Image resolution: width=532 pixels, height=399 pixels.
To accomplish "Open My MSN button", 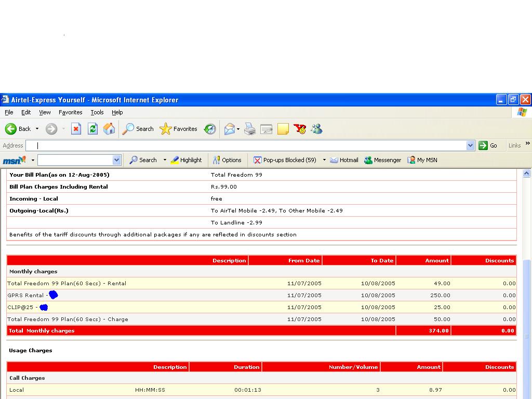I will pos(422,160).
